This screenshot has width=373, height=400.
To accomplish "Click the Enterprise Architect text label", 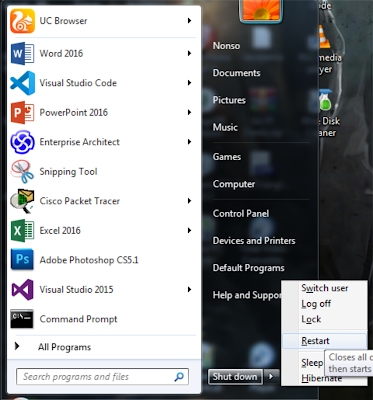I will click(x=79, y=142).
